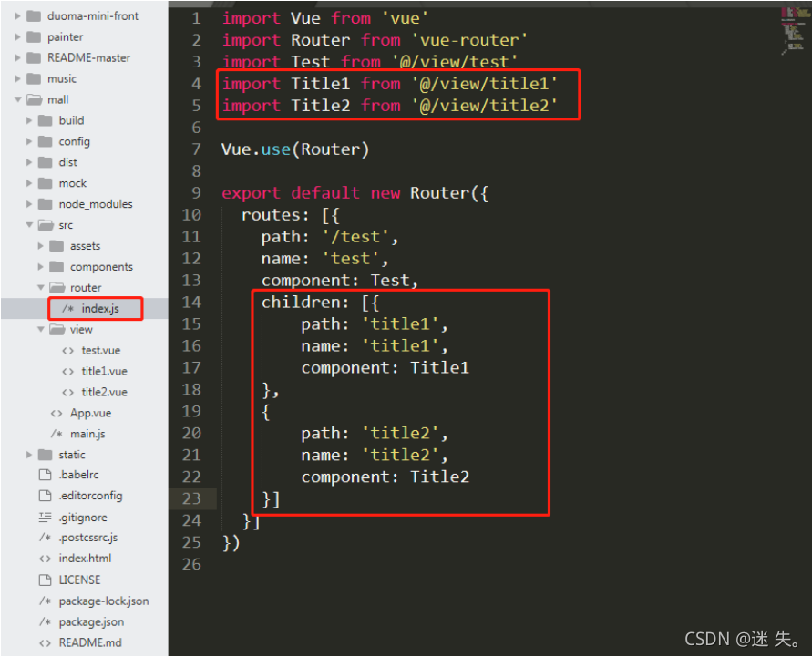Open title2.vue from the sidebar

point(104,393)
